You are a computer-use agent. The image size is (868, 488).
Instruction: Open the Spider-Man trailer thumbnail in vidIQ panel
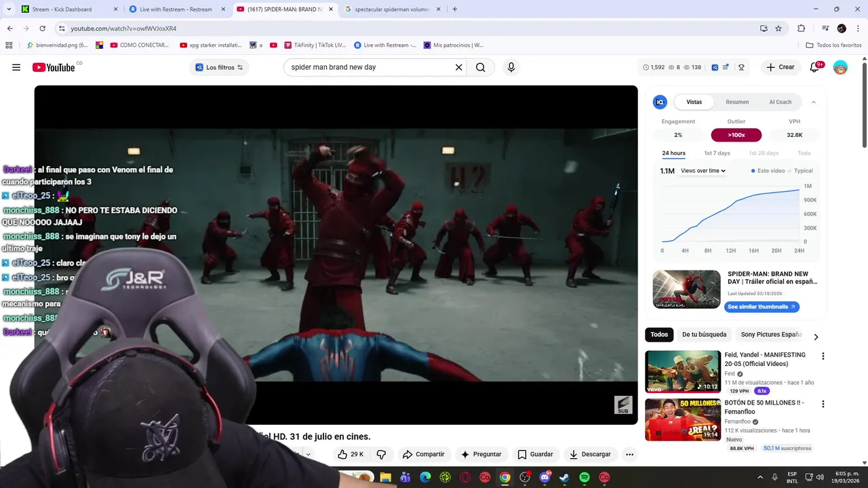click(686, 289)
